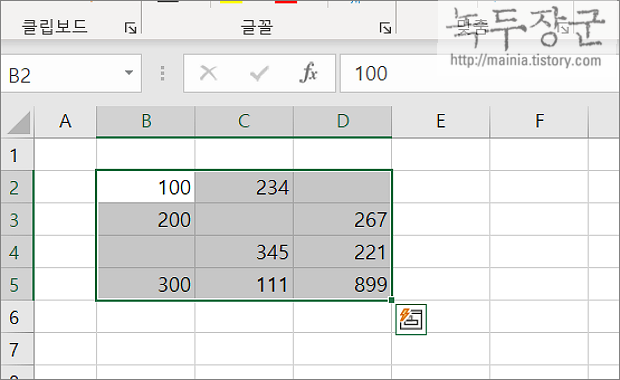
Task: Click the Select All corner triangle
Action: coord(18,122)
